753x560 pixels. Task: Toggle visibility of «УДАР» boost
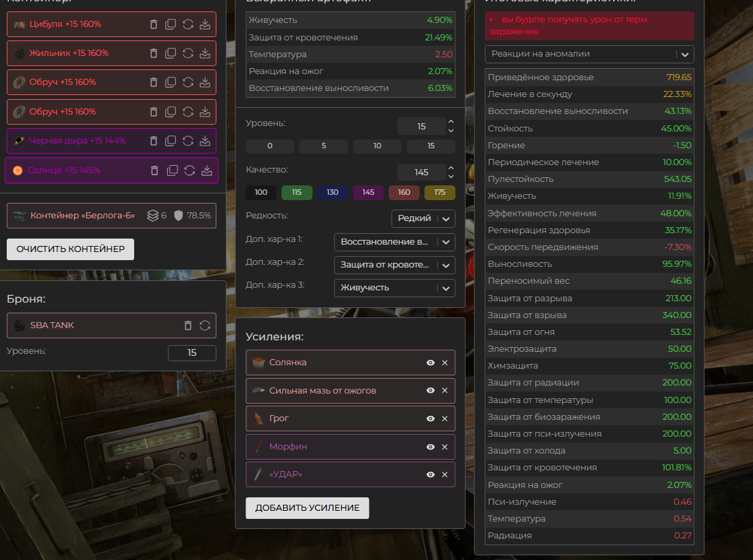coord(430,475)
